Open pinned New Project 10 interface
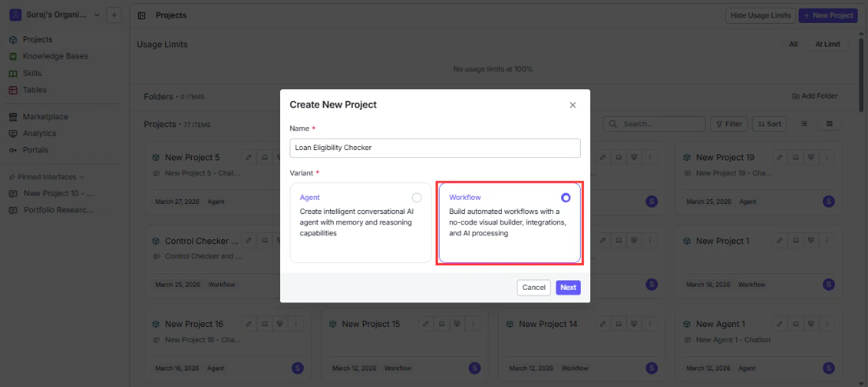This screenshot has width=868, height=387. pyautogui.click(x=58, y=193)
